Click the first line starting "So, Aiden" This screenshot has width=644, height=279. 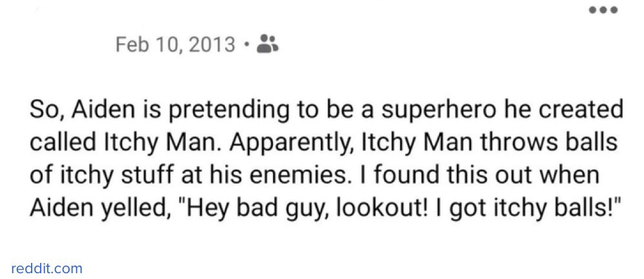[326, 110]
